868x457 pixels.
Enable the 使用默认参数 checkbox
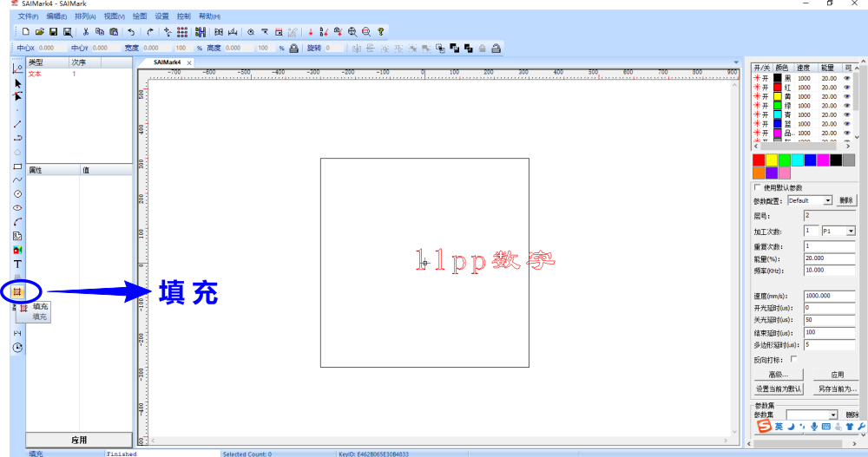(758, 187)
